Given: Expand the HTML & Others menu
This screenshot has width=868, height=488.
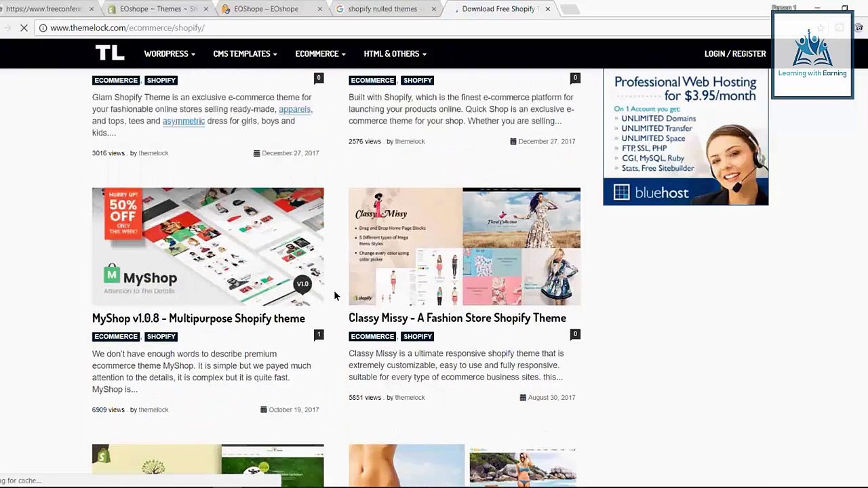Looking at the screenshot, I should (x=395, y=54).
